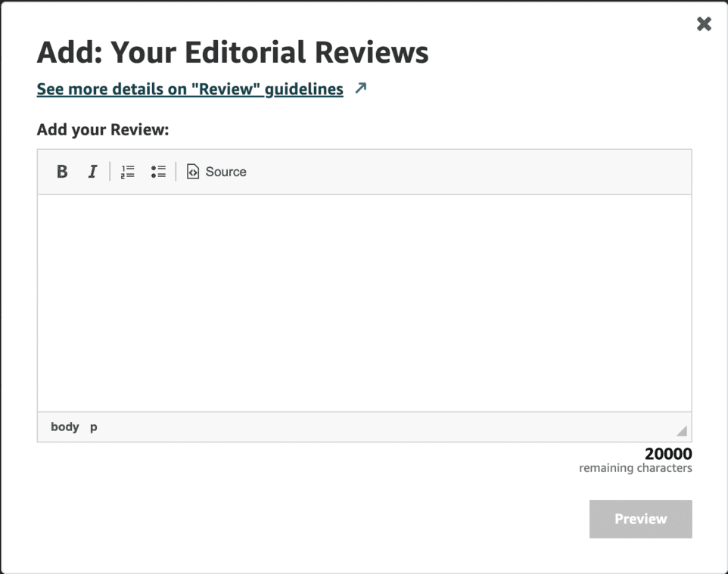Click the 20000 character counter
Viewport: 728px width, 574px height.
pyautogui.click(x=668, y=453)
